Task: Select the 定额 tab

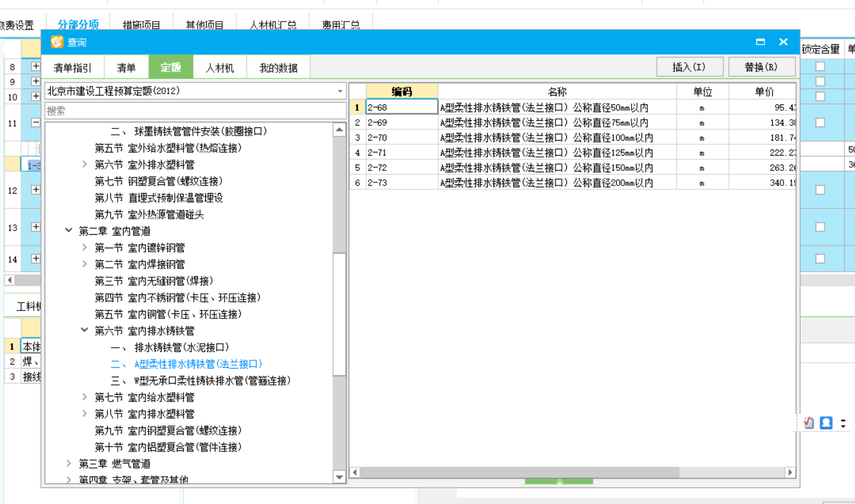Action: (x=170, y=68)
